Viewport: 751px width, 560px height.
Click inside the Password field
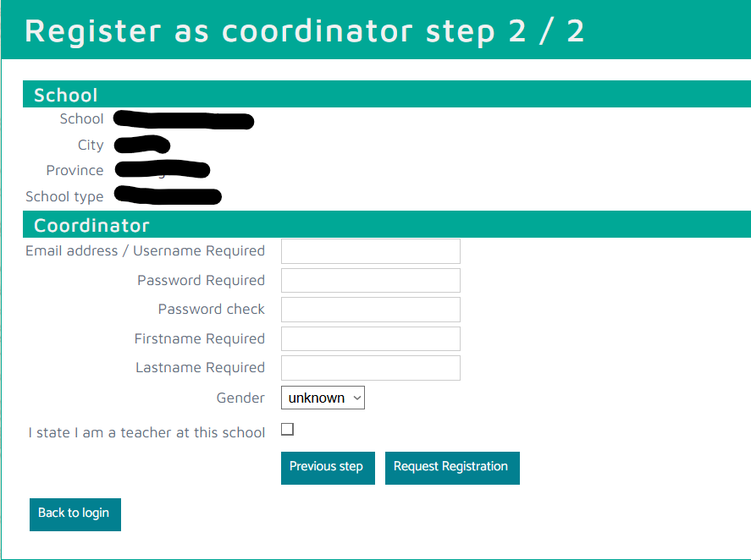(370, 280)
